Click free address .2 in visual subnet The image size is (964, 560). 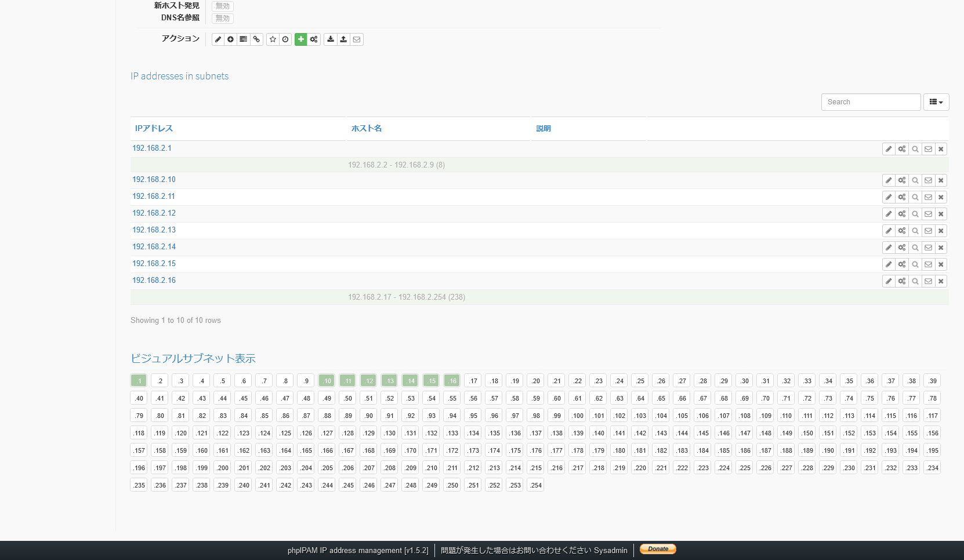[x=160, y=381]
